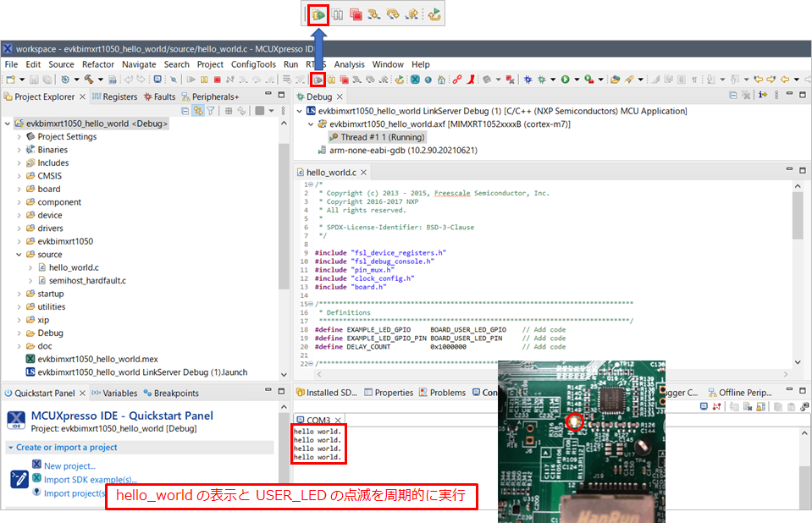
Task: Click the home icon in the toolbar
Action: [441, 80]
